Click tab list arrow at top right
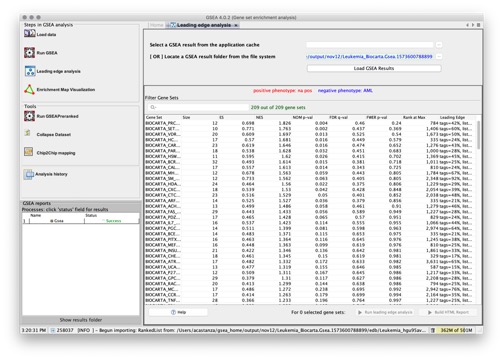The height and width of the screenshot is (360, 503). (478, 25)
